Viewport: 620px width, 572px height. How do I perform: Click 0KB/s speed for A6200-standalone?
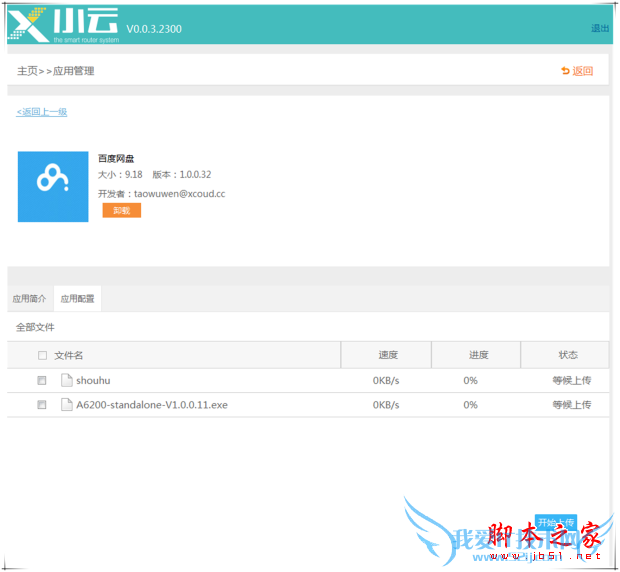tap(386, 405)
